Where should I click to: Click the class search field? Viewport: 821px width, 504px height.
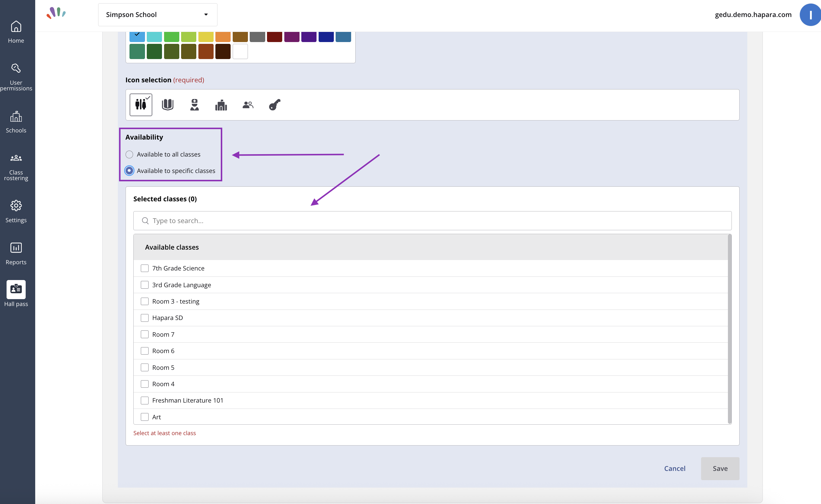click(x=432, y=221)
